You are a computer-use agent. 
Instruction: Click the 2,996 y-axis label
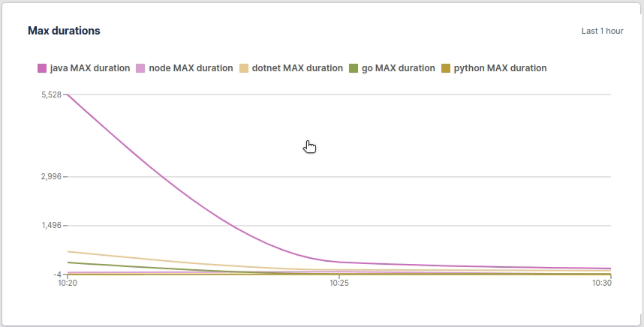pyautogui.click(x=51, y=177)
